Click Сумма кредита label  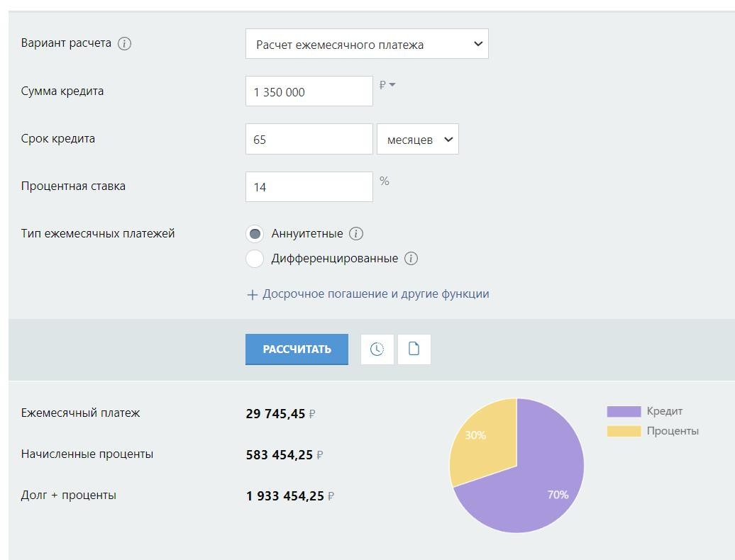pos(62,91)
